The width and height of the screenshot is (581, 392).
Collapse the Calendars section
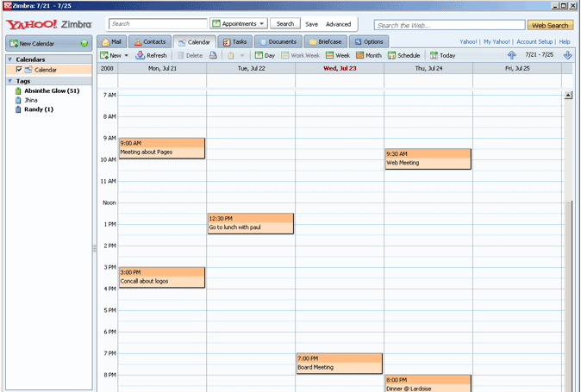[x=10, y=59]
